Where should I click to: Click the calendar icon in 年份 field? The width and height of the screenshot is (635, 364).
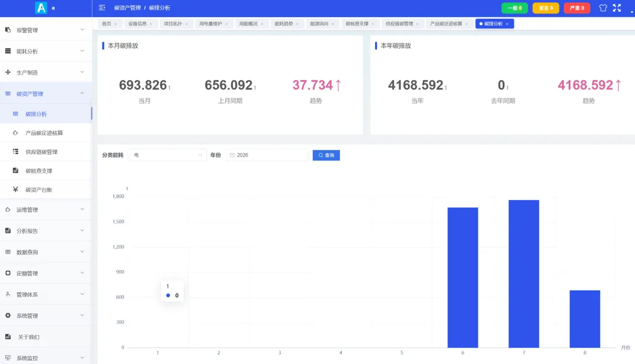pyautogui.click(x=232, y=155)
